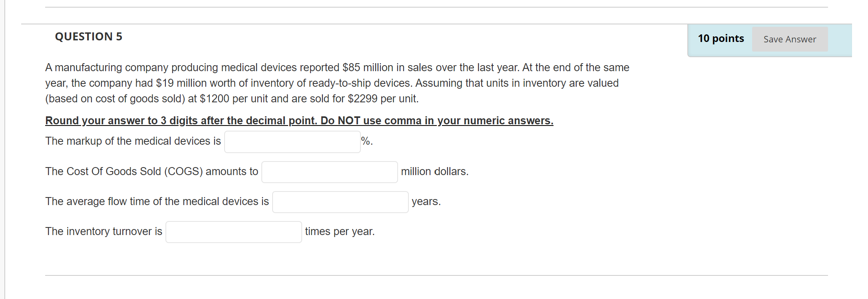Click the markup percentage input field
The image size is (868, 299).
coord(292,141)
